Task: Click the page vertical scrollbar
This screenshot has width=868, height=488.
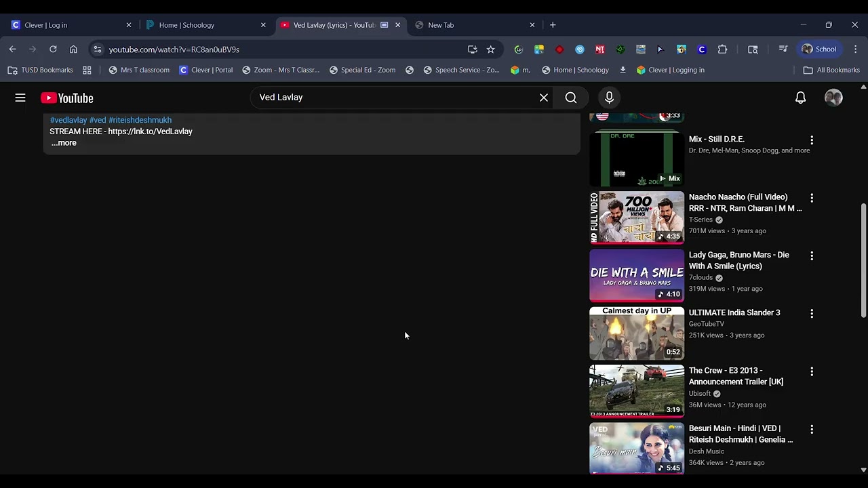Action: [863, 260]
